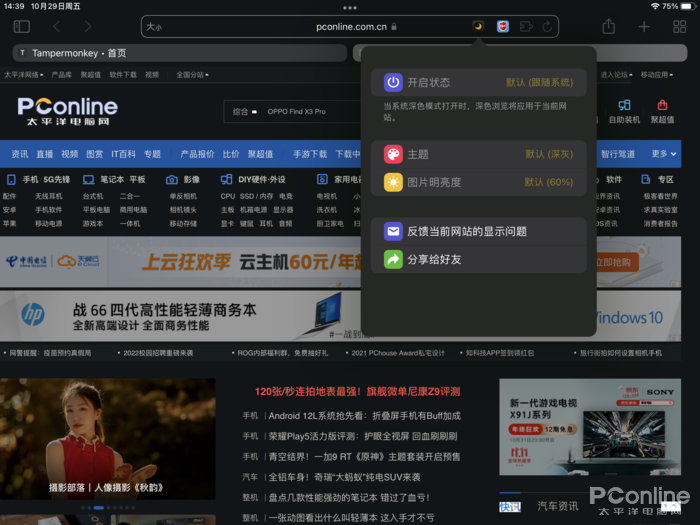The width and height of the screenshot is (700, 525).
Task: Click the red palette 主题 icon
Action: coord(393,154)
